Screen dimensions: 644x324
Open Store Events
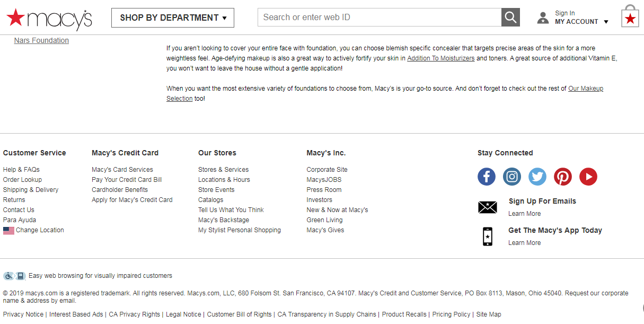[216, 190]
